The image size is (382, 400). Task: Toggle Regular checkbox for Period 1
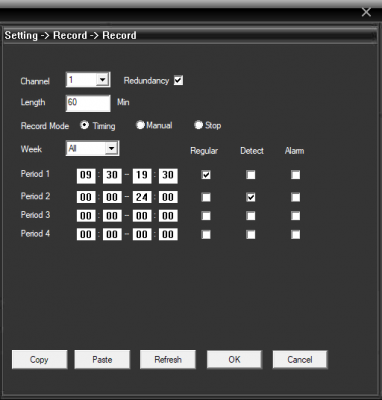point(206,175)
